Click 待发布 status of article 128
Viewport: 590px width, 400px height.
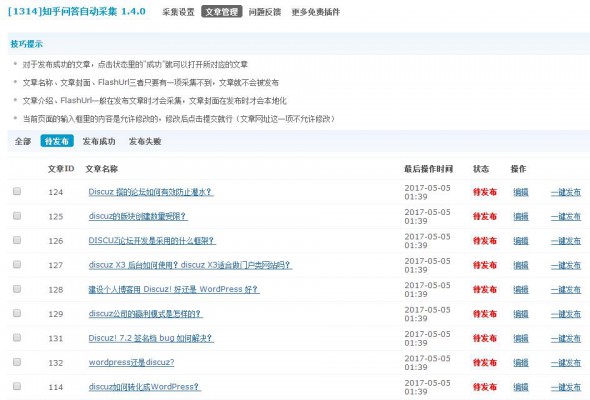(485, 290)
